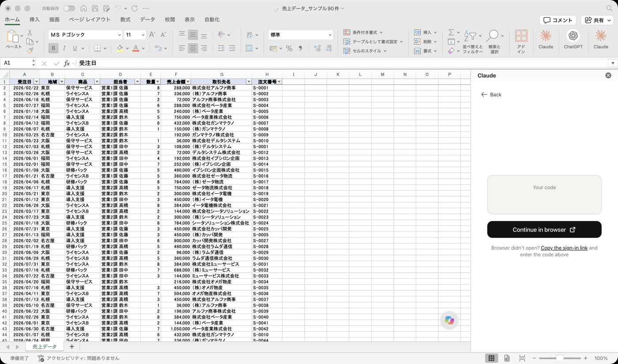Click the comma style button

[x=301, y=49]
